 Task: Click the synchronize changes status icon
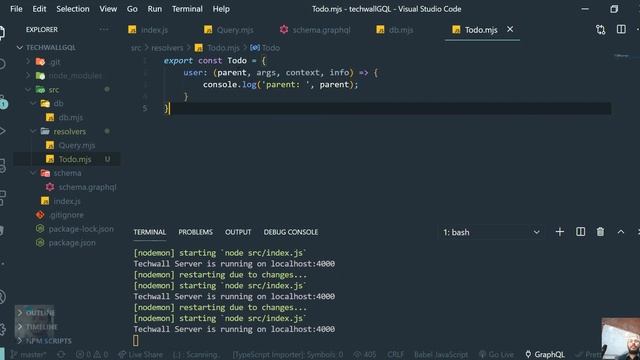pyautogui.click(x=61, y=354)
